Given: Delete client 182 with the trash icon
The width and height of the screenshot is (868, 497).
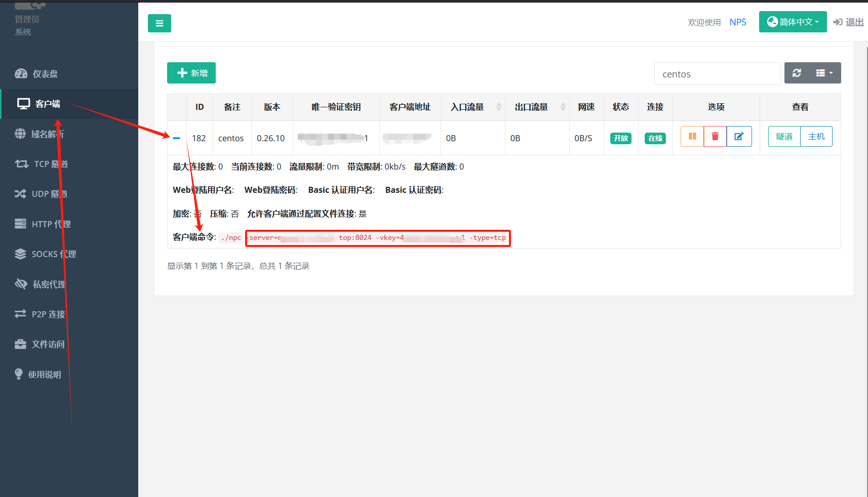Looking at the screenshot, I should coord(715,136).
